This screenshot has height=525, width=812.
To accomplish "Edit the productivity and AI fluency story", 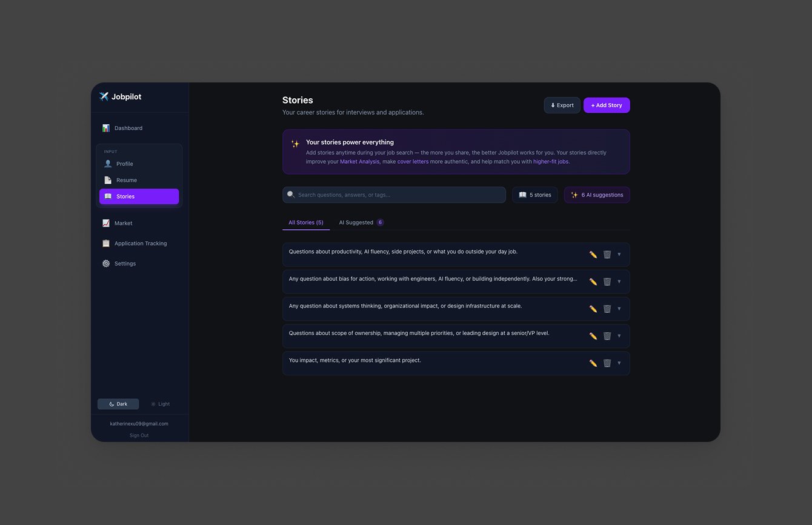I will 593,255.
